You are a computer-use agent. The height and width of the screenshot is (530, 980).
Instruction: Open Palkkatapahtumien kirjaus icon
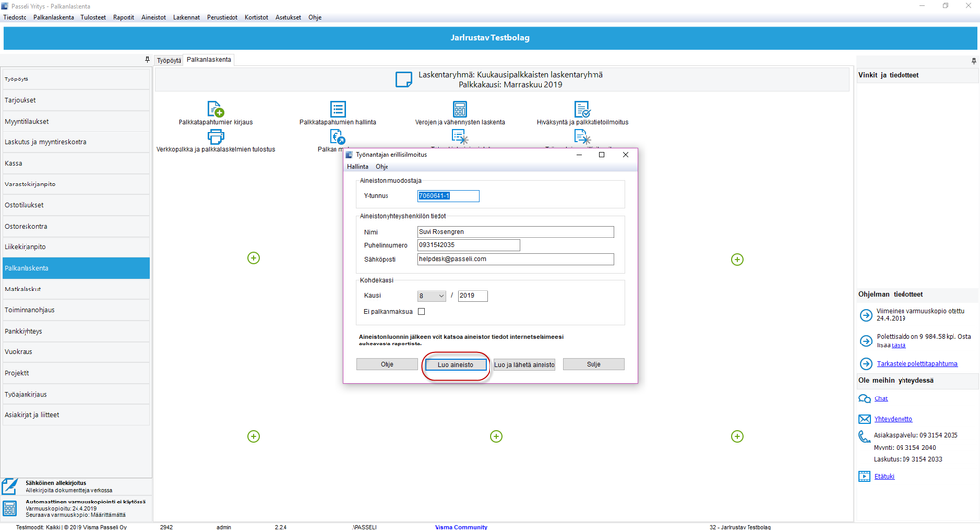215,109
